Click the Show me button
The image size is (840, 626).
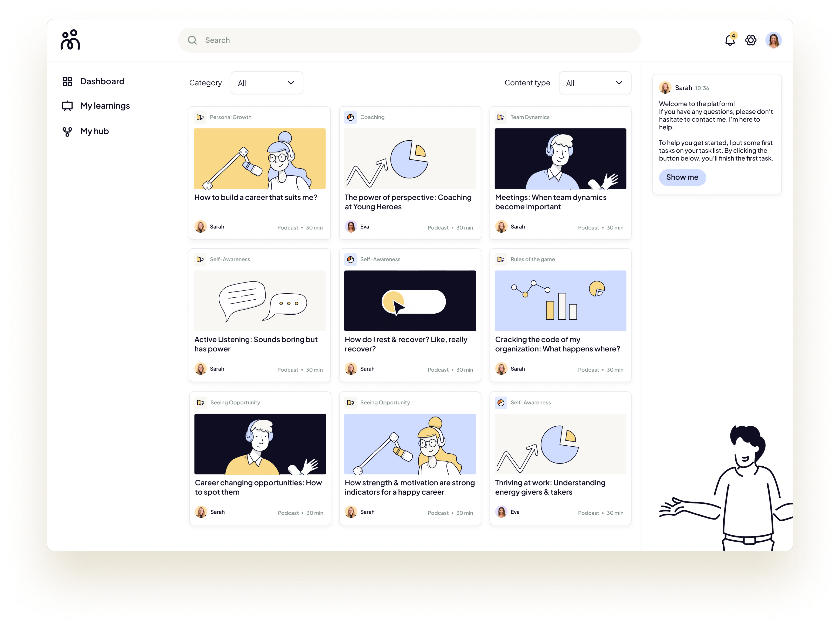coord(682,177)
